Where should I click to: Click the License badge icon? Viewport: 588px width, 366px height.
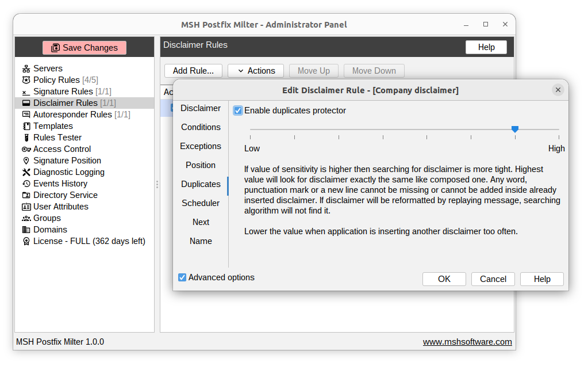pyautogui.click(x=26, y=241)
